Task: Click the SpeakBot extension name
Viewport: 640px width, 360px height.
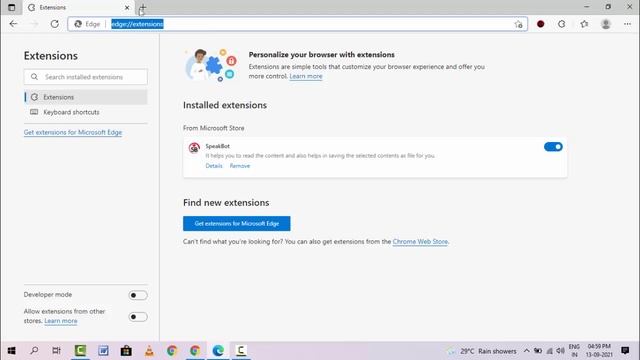Action: (218, 146)
